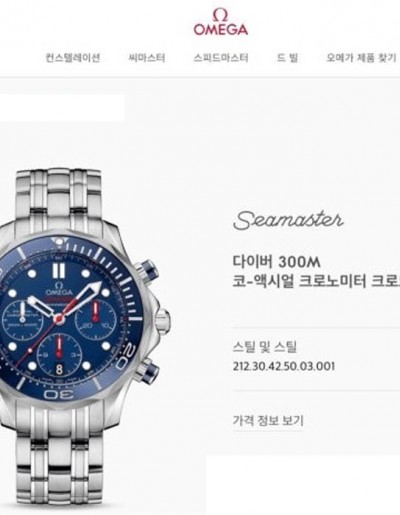
Task: Click the Seamaster script heading
Action: [x=288, y=220]
